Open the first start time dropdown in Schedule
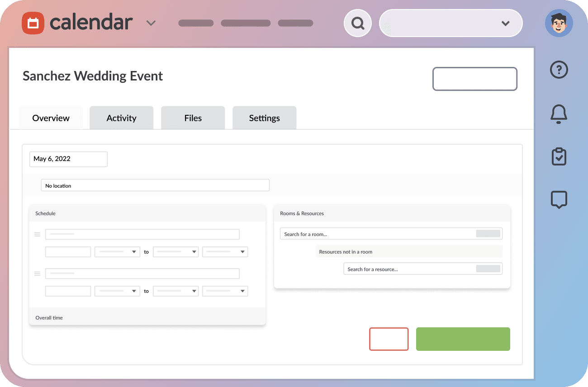The image size is (588, 387). pyautogui.click(x=117, y=252)
